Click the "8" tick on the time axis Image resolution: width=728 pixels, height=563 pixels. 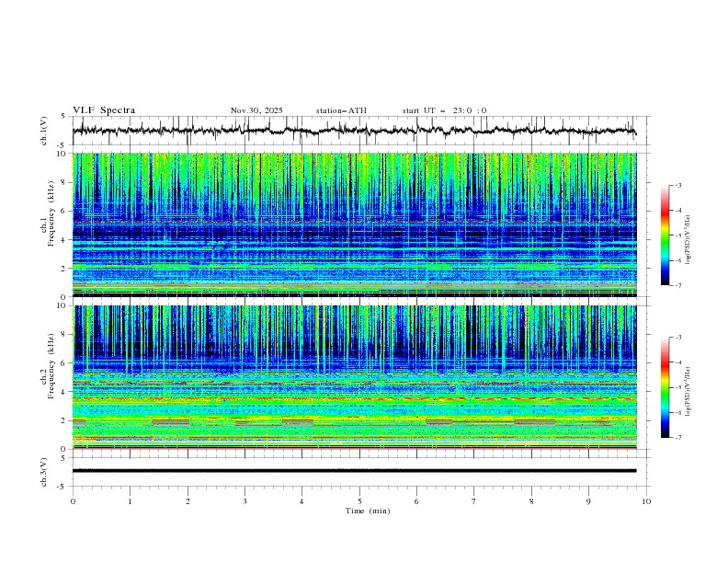(531, 501)
